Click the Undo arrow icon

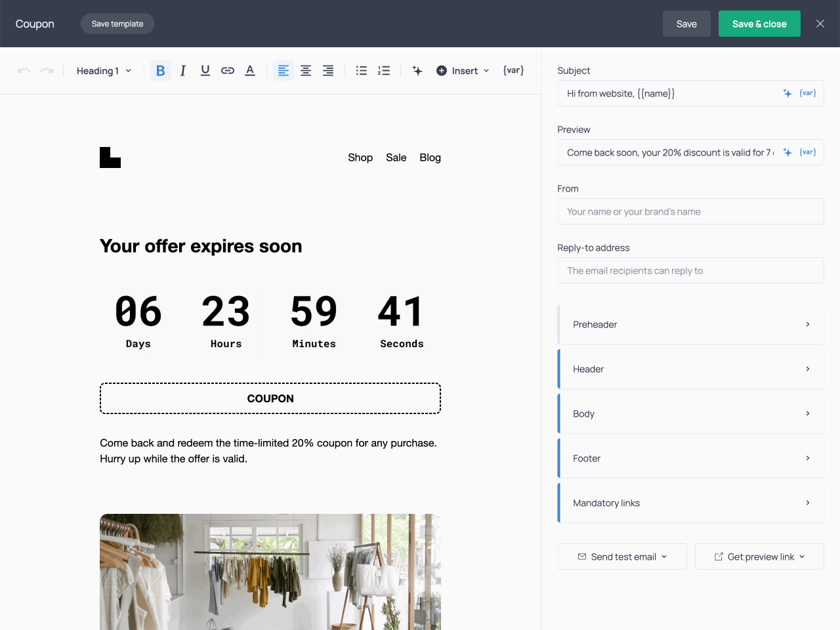click(x=24, y=70)
